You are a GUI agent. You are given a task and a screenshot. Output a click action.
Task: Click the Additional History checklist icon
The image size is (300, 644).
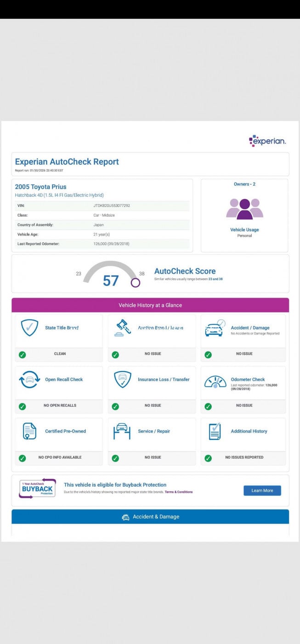point(215,431)
